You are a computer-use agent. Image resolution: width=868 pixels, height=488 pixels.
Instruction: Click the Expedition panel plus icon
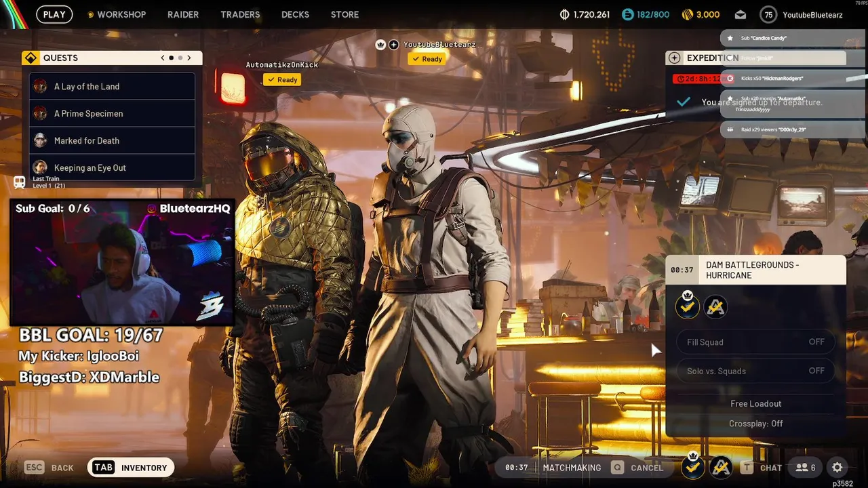675,58
